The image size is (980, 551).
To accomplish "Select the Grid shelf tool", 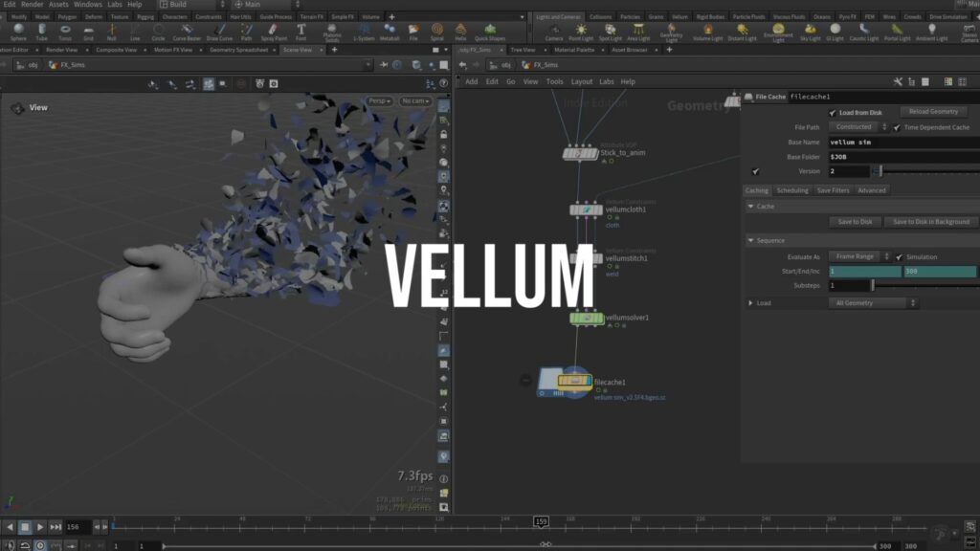I will click(x=88, y=33).
